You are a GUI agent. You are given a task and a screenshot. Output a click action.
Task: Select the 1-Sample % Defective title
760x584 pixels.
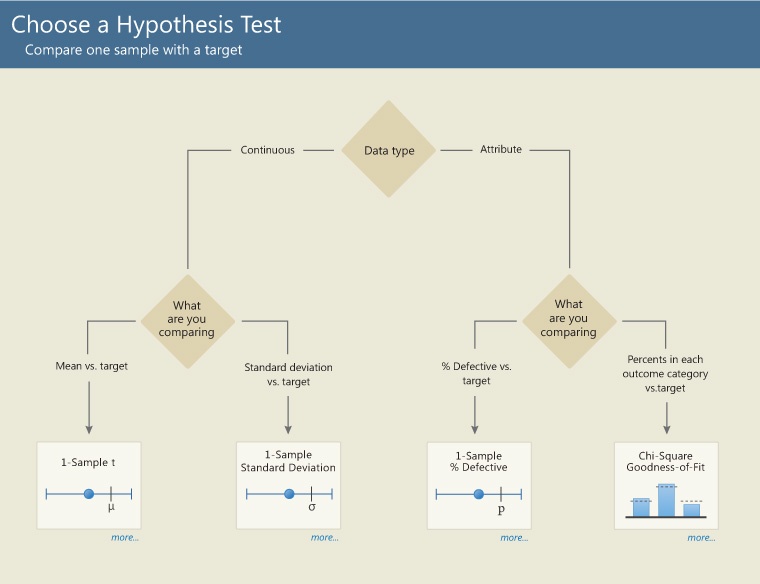479,461
